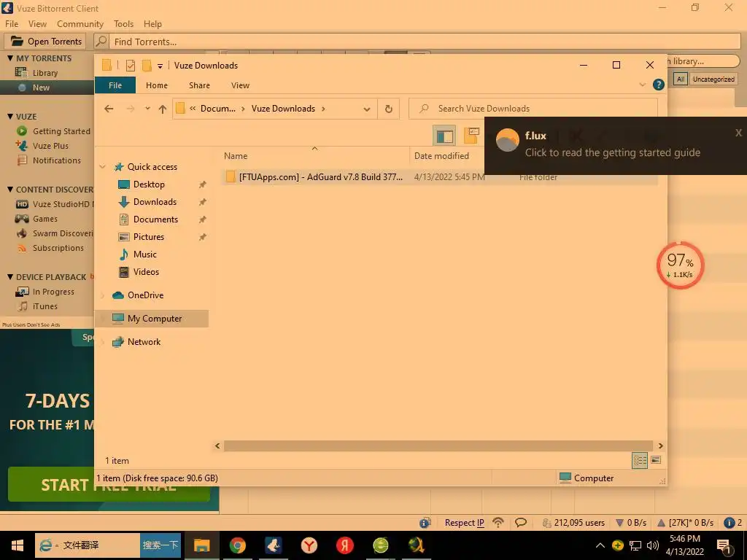Open Vuze File menu
The width and height of the screenshot is (747, 560).
12,24
